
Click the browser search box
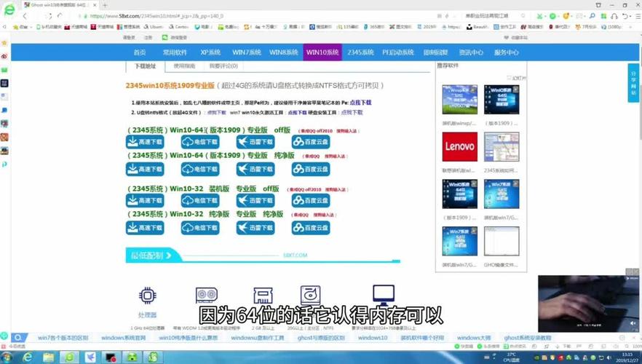coord(494,16)
